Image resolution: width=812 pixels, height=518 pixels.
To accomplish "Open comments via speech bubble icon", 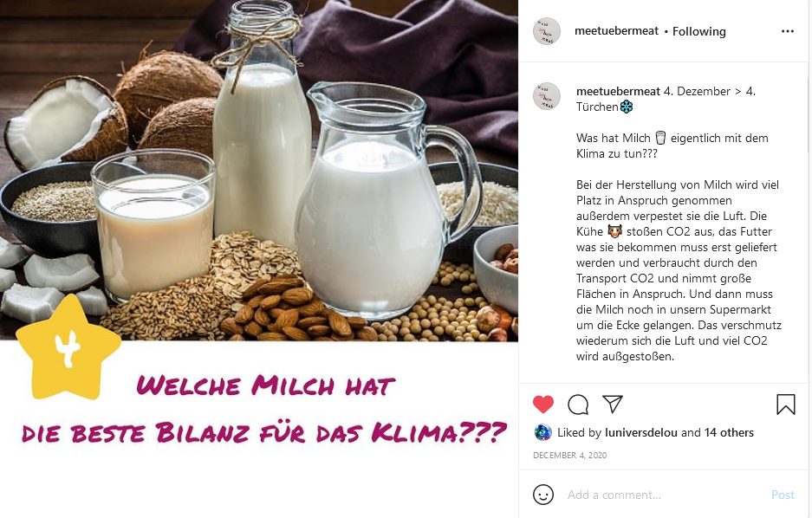I will tap(578, 405).
